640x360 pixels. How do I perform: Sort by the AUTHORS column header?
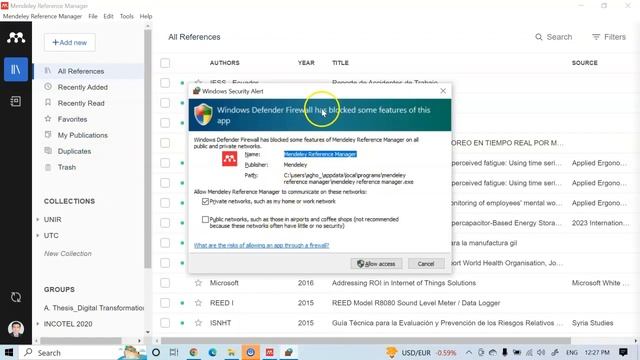[x=224, y=63]
